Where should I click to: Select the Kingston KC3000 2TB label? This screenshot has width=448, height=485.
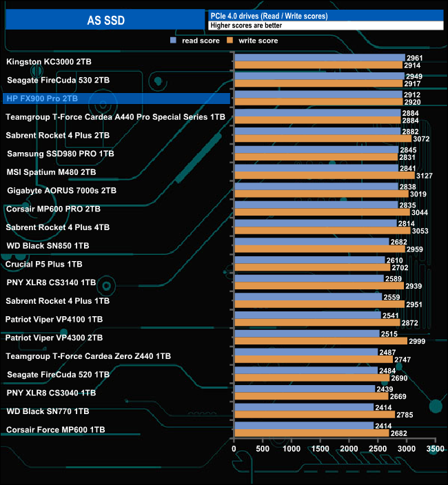click(49, 61)
